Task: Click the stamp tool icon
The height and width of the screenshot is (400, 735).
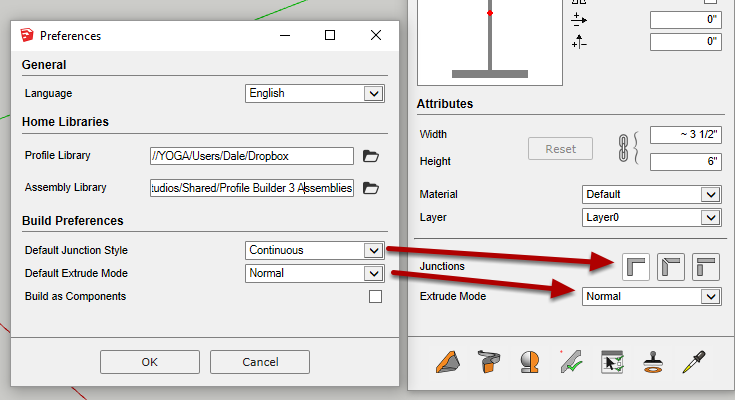Action: [x=652, y=361]
